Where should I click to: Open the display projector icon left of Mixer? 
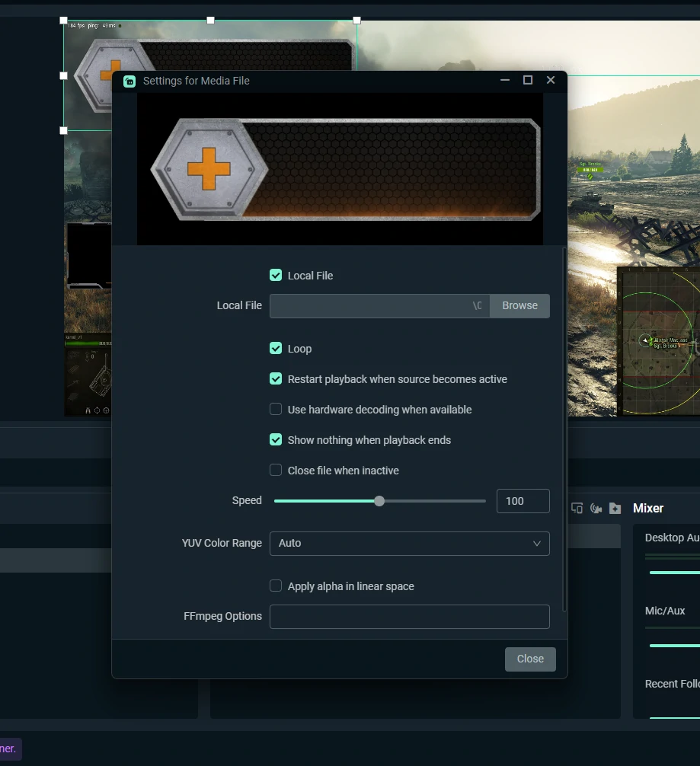[577, 508]
